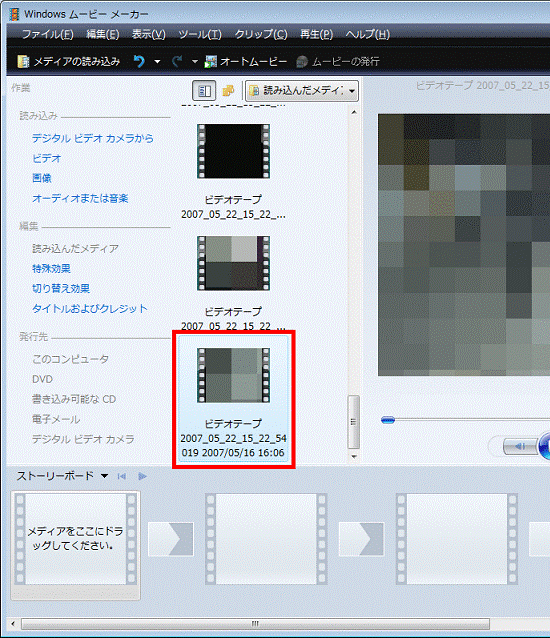Click the third storyboard clip slot
550x638 pixels.
[457, 539]
